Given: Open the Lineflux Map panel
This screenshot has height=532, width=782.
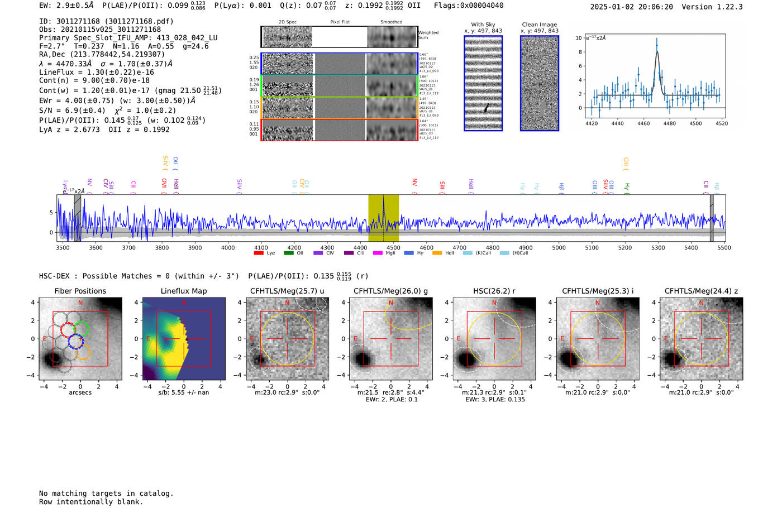Looking at the screenshot, I should pyautogui.click(x=184, y=339).
